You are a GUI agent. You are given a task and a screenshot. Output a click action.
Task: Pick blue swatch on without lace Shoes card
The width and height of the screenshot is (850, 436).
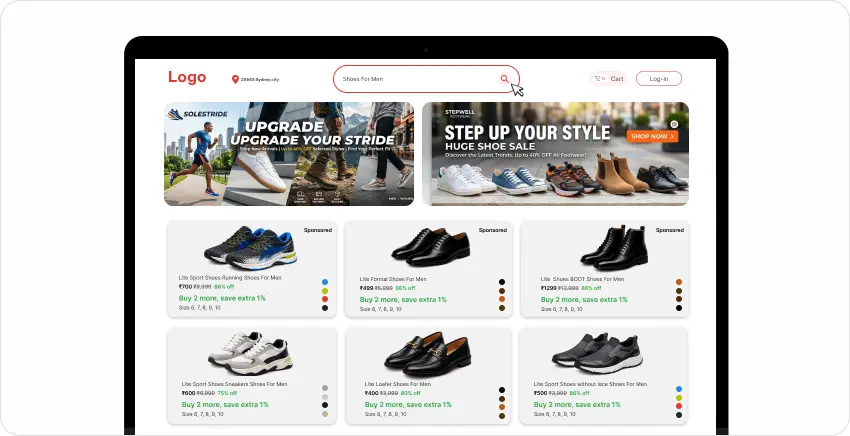point(679,389)
